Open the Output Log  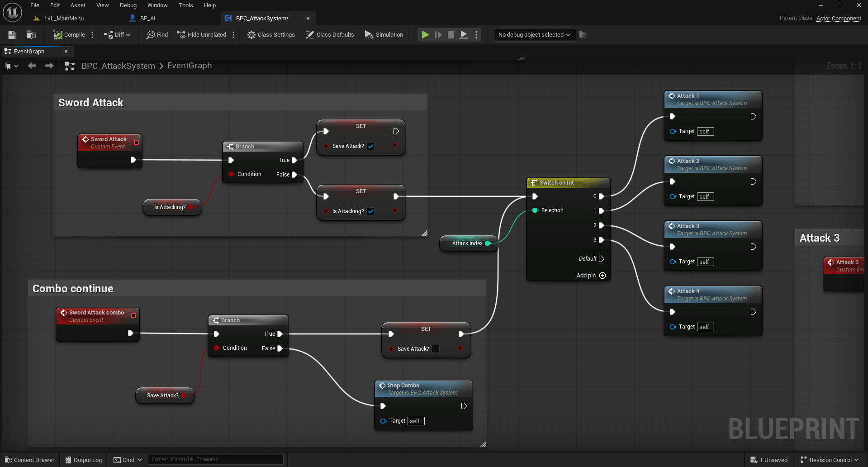pos(84,460)
